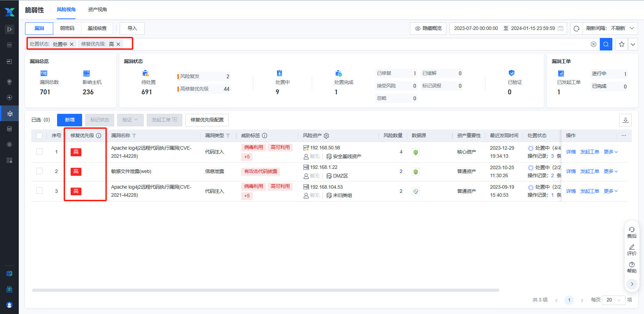
Task: Change page size using the 每页 20 selector
Action: pyautogui.click(x=613, y=300)
